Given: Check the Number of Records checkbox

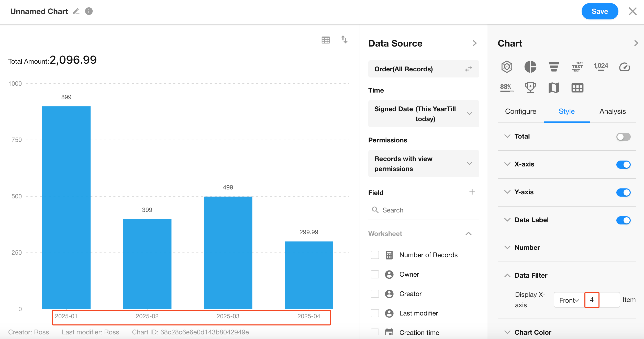Looking at the screenshot, I should point(375,255).
